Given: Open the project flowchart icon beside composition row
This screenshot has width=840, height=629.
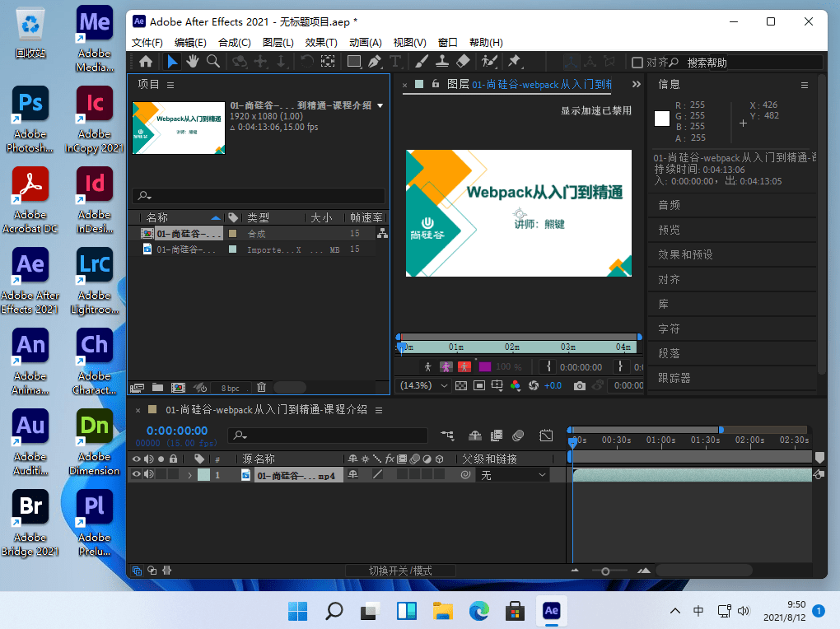Looking at the screenshot, I should [382, 234].
